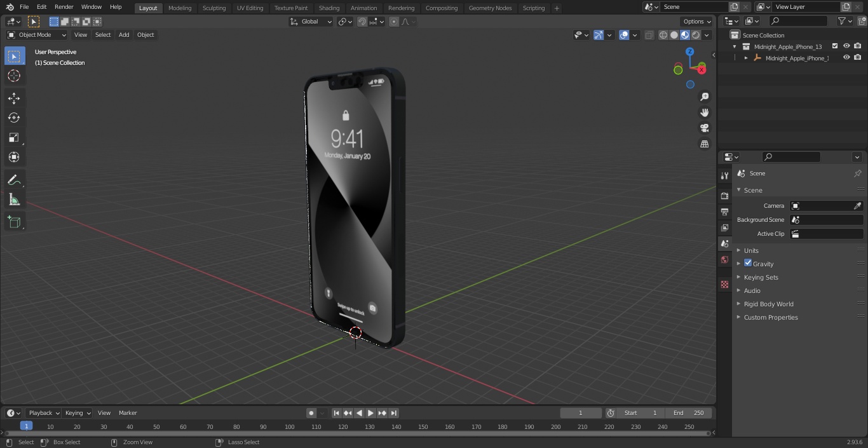Open the File menu
This screenshot has height=448, width=868.
click(24, 7)
